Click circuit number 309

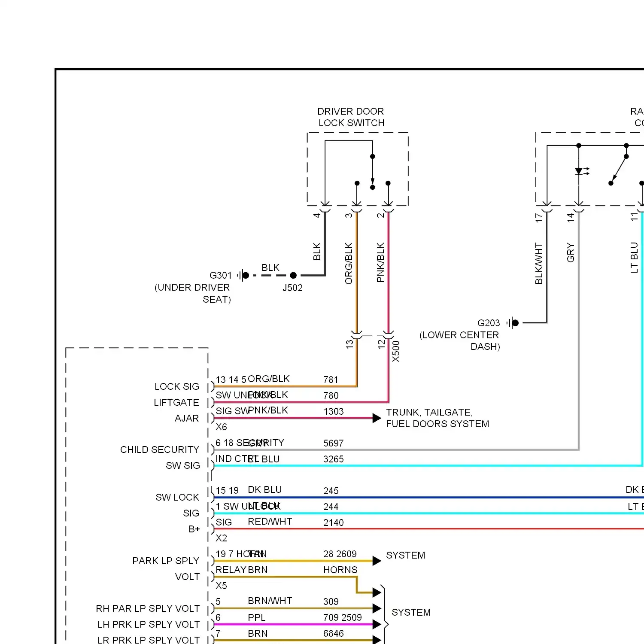pyautogui.click(x=331, y=601)
